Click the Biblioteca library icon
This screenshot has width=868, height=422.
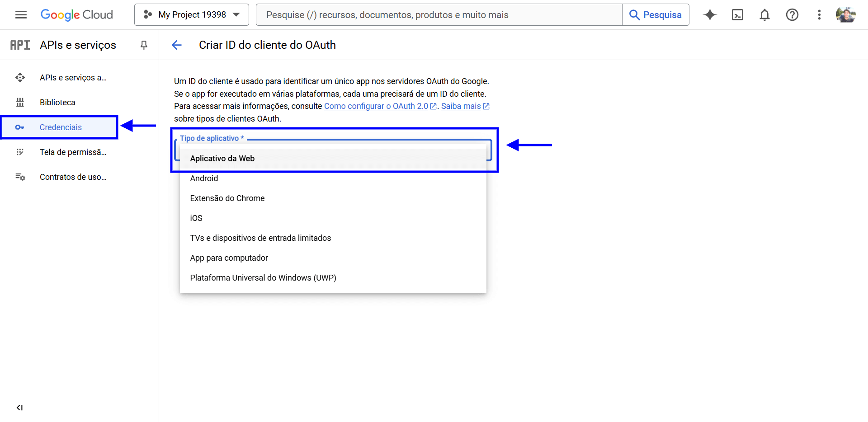click(20, 103)
